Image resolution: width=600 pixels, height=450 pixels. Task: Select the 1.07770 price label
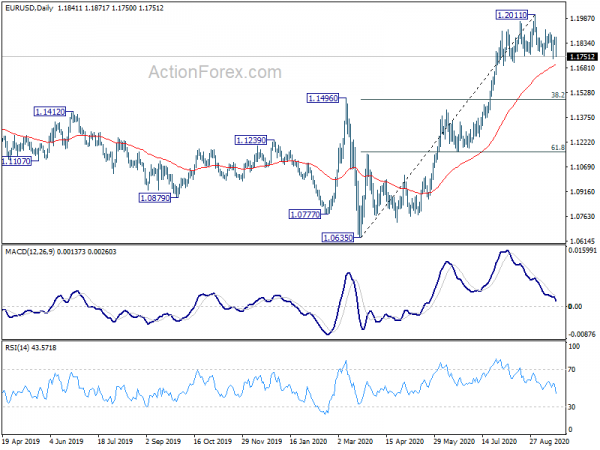pos(305,214)
